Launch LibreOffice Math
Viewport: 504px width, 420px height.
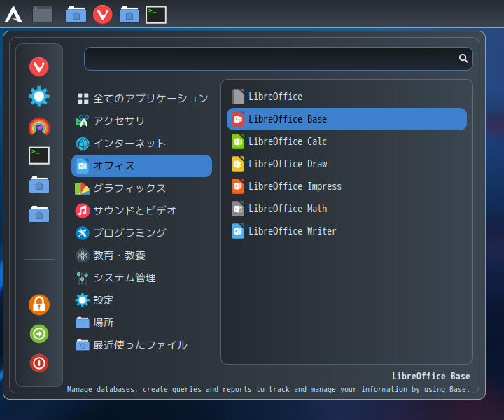(x=346, y=209)
